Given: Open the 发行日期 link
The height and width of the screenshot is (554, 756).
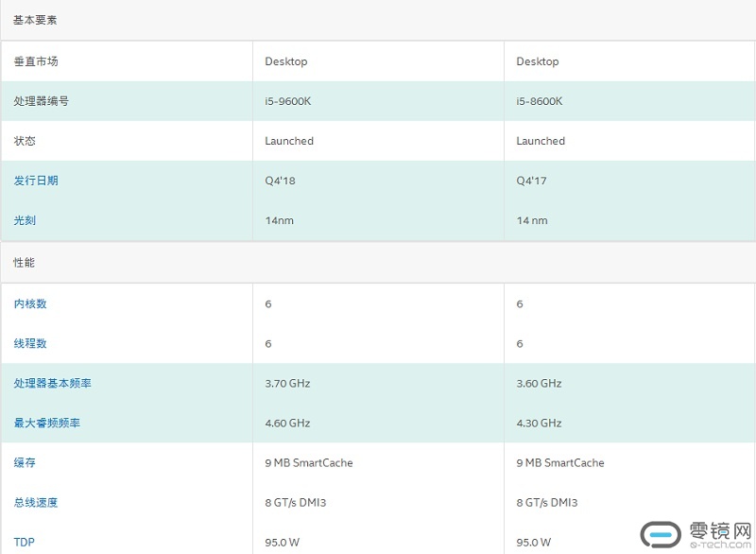Looking at the screenshot, I should [x=36, y=181].
